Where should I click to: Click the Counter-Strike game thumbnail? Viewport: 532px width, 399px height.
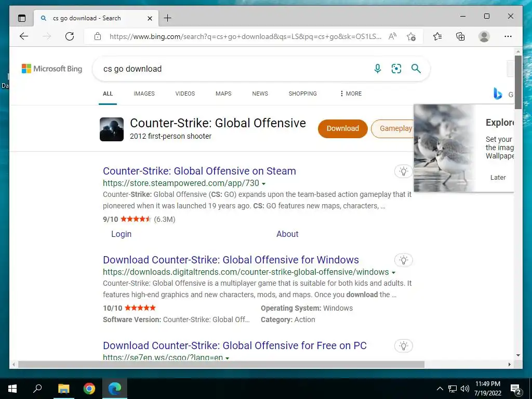112,129
